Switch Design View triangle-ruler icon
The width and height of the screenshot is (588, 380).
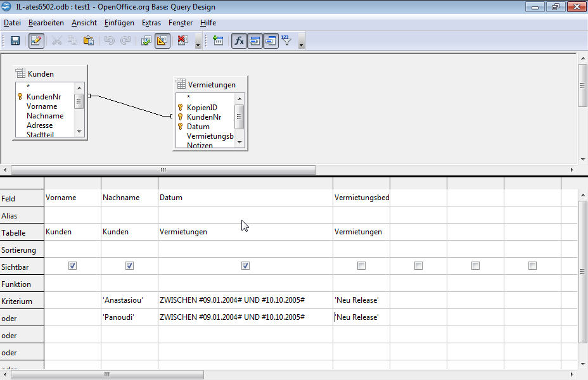click(162, 41)
